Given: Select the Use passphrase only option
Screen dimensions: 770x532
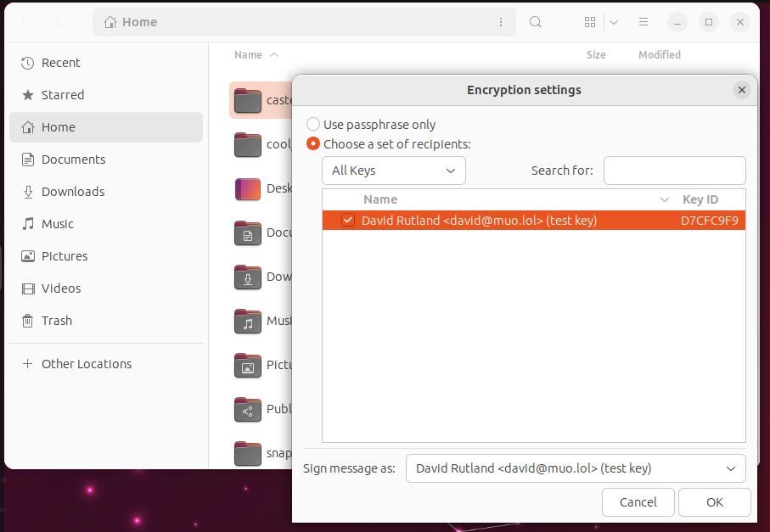Looking at the screenshot, I should tap(312, 124).
